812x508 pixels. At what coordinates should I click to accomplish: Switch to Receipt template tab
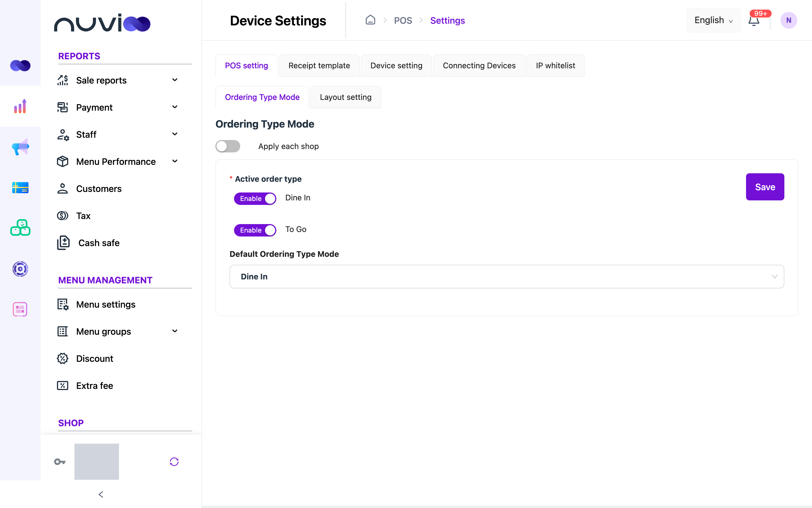319,65
